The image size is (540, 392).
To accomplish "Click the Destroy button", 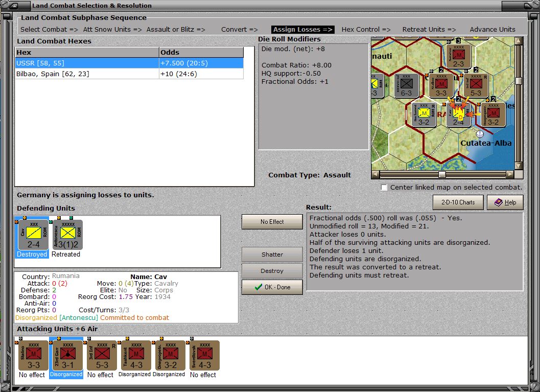I will point(272,271).
